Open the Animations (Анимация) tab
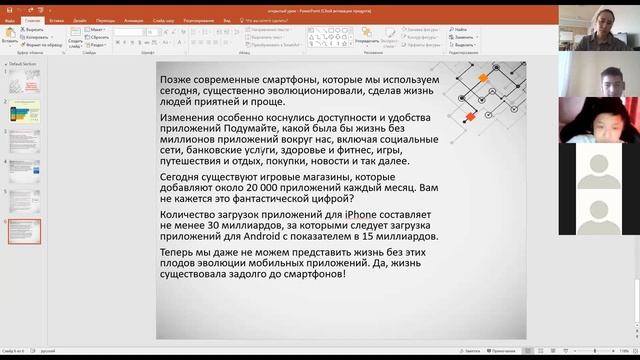Viewport: 640px width, 360px height. [x=133, y=20]
